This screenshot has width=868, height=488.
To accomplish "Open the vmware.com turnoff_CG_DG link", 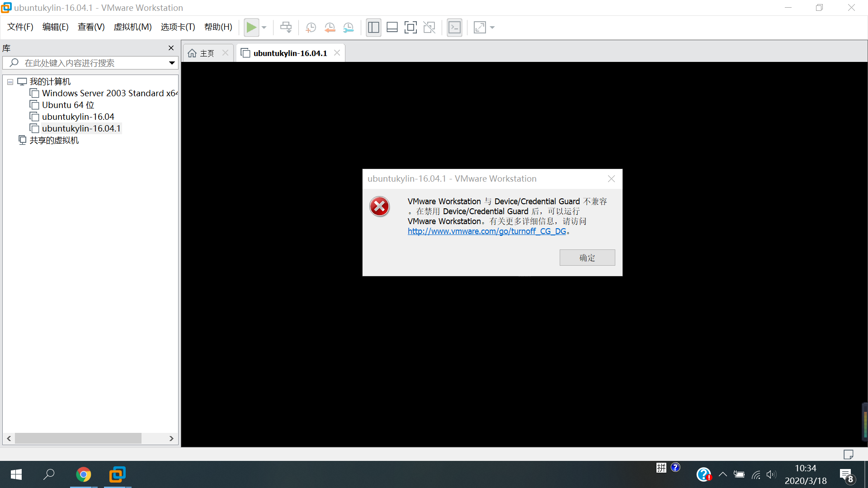I will (487, 231).
